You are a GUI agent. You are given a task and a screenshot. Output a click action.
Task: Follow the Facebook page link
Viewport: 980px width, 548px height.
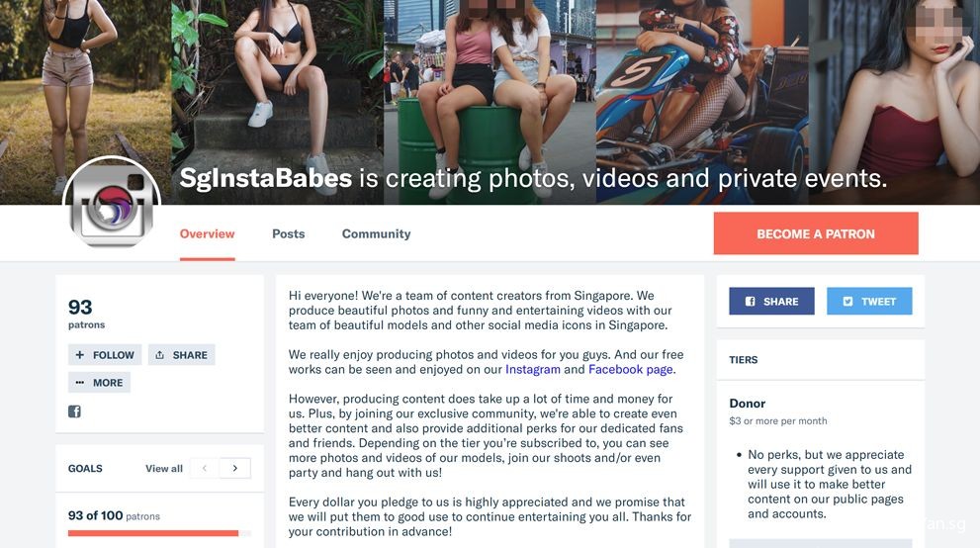click(x=631, y=369)
